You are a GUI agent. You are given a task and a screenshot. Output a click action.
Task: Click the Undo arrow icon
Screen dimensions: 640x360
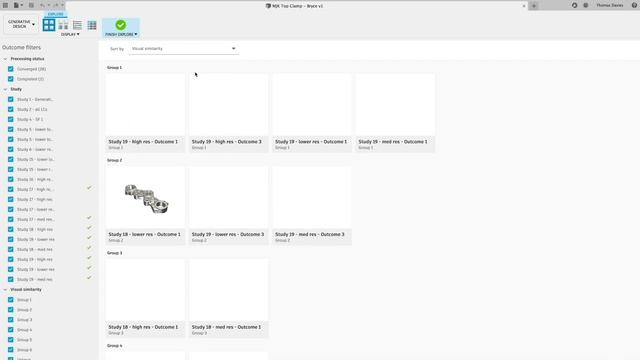[x=42, y=5]
